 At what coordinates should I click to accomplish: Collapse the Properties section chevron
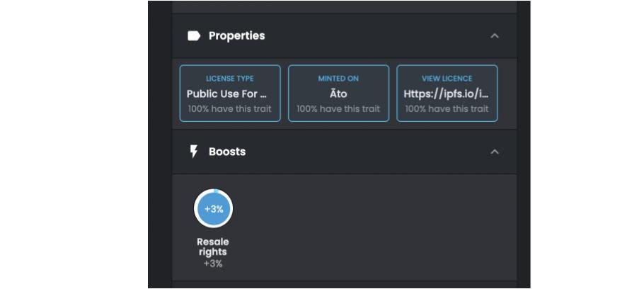(495, 36)
